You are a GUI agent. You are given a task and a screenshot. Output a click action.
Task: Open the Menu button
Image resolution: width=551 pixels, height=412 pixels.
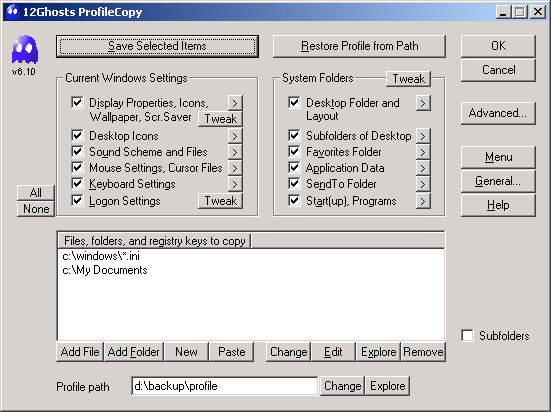click(498, 157)
